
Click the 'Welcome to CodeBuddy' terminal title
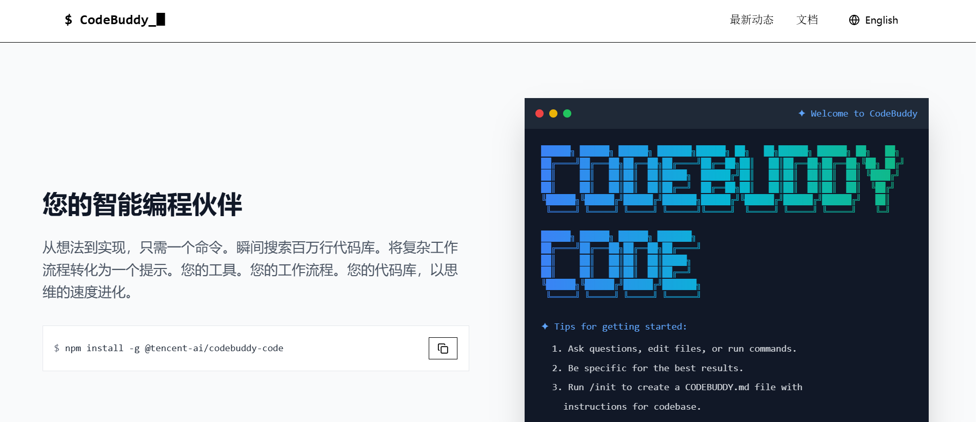[x=864, y=113]
